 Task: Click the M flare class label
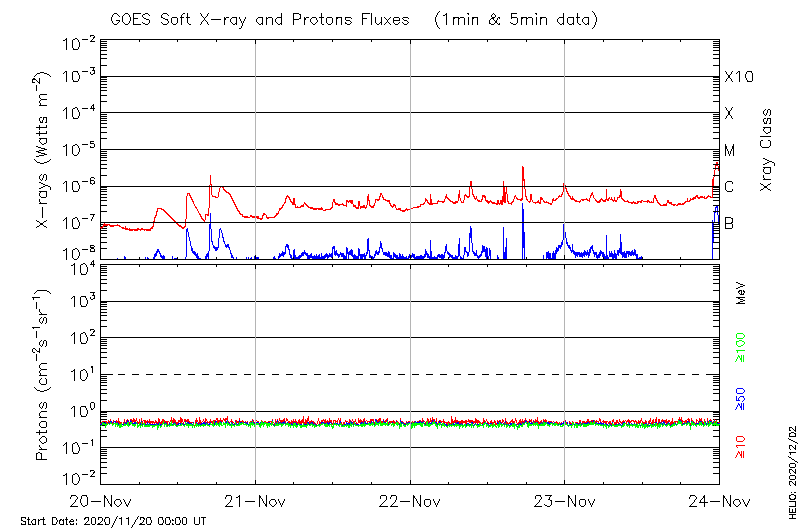tap(730, 150)
